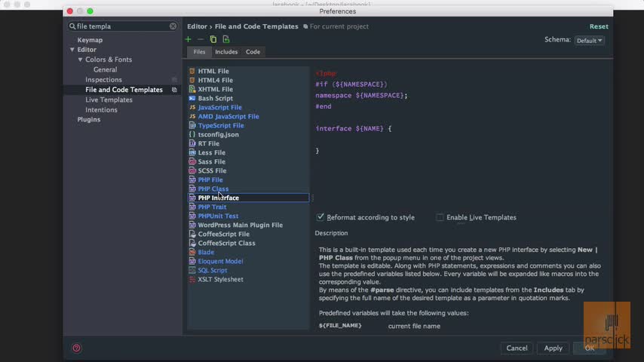The height and width of the screenshot is (362, 644).
Task: Collapse the Editor tree node
Action: point(72,50)
